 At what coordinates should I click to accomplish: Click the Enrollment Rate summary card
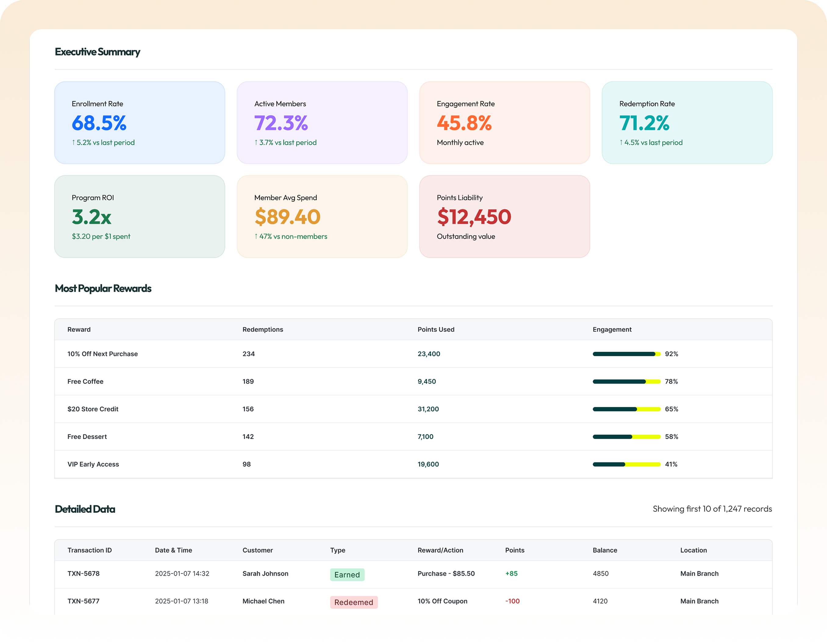pos(139,123)
